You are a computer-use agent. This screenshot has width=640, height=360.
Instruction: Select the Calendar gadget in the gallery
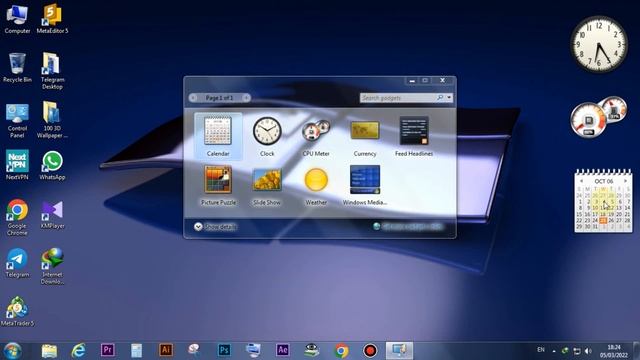point(218,136)
